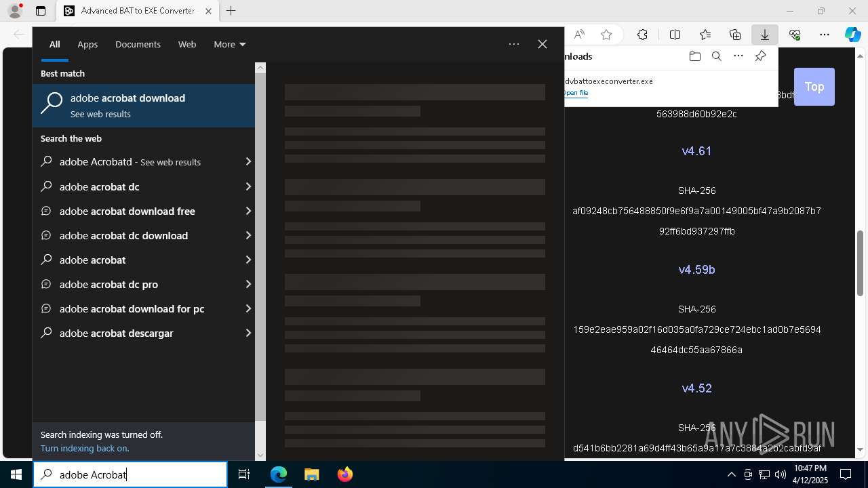The width and height of the screenshot is (868, 488).
Task: Open the Extensions puzzle icon
Action: point(642,35)
